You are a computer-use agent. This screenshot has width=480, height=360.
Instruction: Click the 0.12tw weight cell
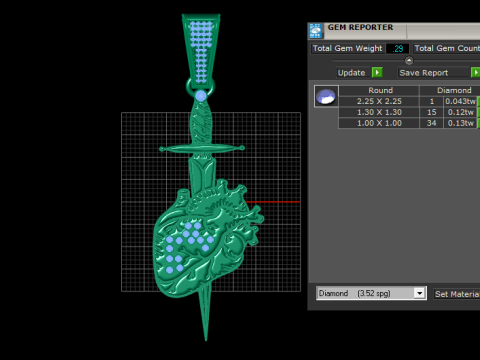[460, 112]
